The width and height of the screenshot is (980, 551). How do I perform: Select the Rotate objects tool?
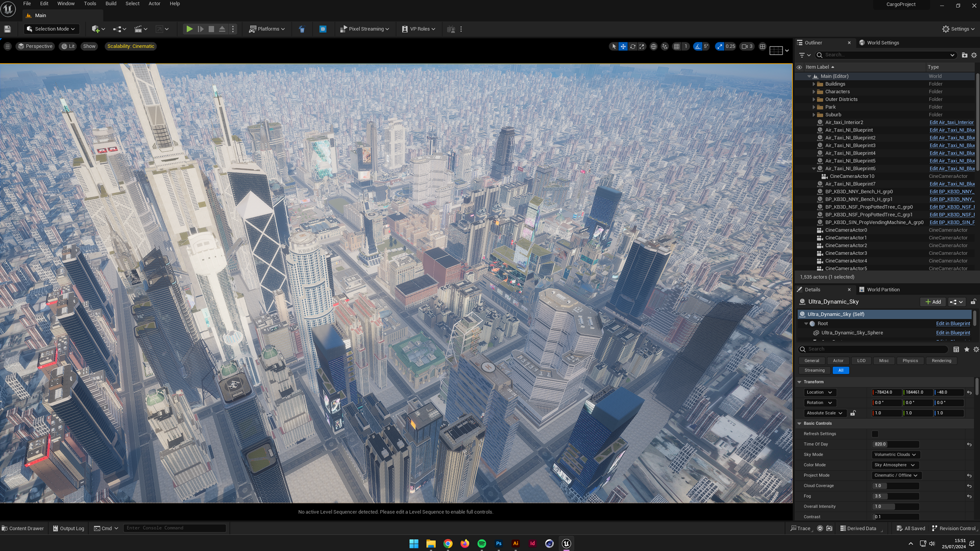(x=633, y=46)
